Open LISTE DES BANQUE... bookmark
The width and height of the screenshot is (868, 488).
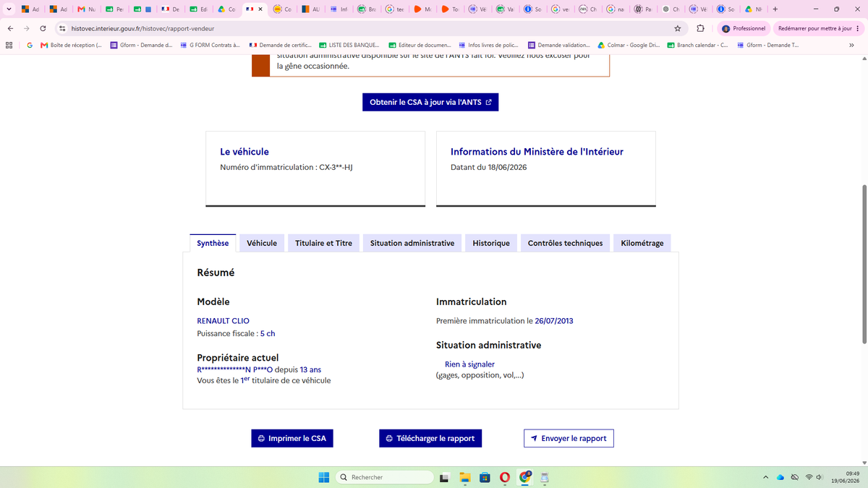point(350,45)
